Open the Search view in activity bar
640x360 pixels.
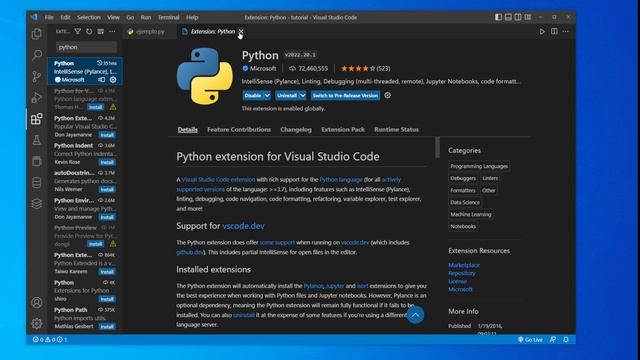tap(36, 55)
